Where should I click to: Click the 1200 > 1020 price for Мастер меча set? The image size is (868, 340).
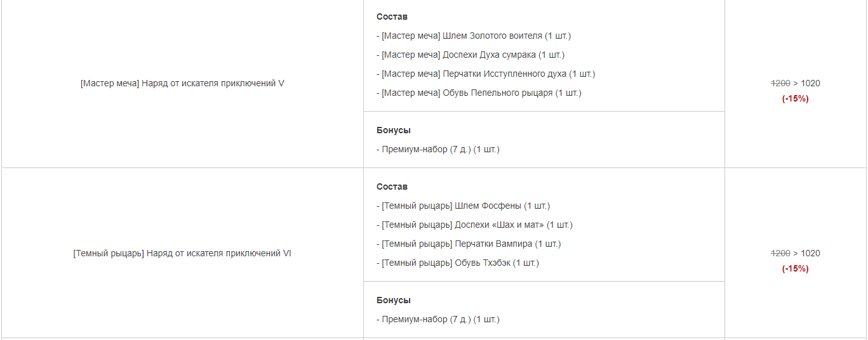tap(796, 83)
